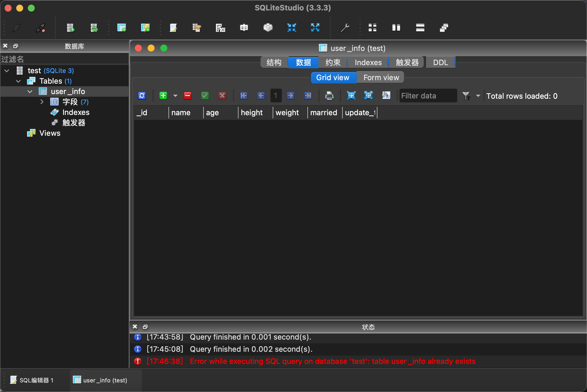Screen dimensions: 587x392
Task: Collapse the Tables tree node
Action: pos(18,81)
